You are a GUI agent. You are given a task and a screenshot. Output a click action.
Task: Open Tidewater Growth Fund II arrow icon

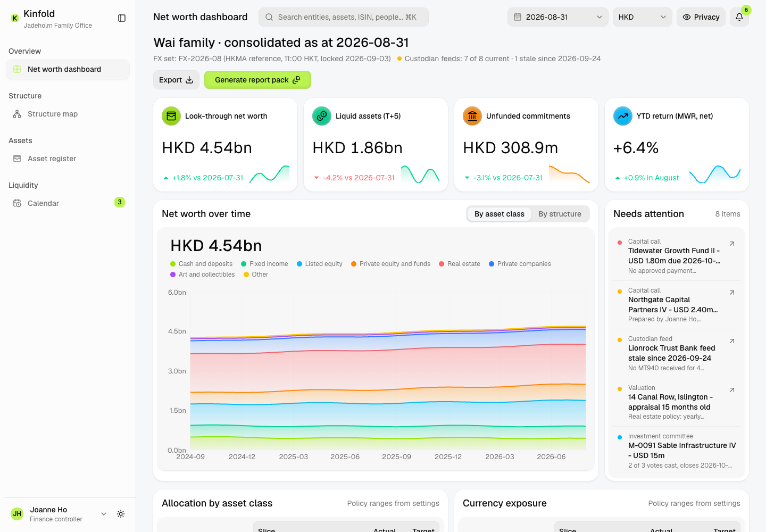732,244
